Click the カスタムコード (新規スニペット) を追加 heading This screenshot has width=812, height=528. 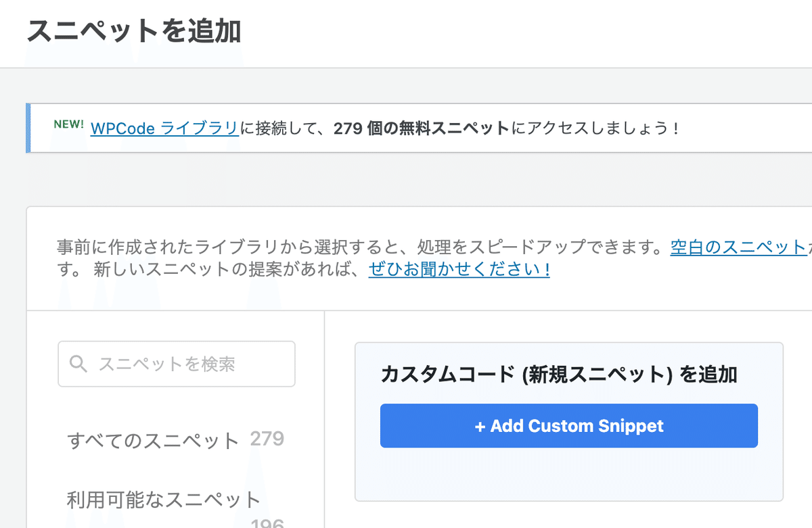559,375
